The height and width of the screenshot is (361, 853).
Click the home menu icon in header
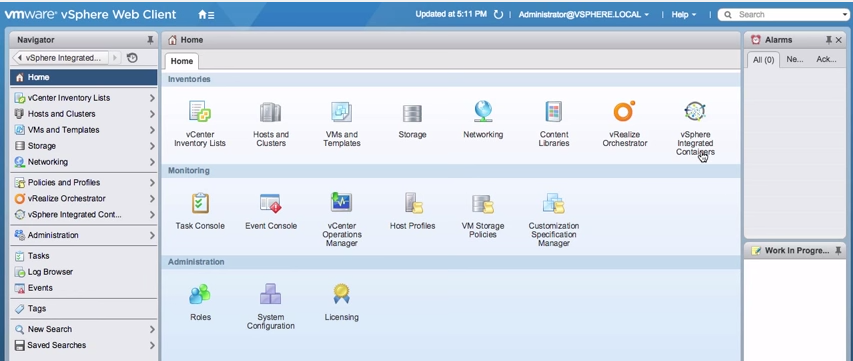[x=206, y=15]
